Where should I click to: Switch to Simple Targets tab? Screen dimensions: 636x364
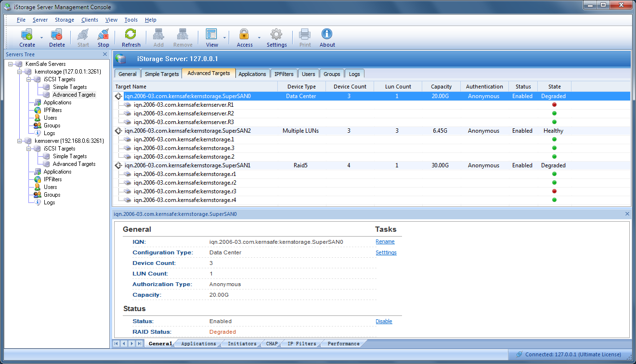pyautogui.click(x=162, y=74)
